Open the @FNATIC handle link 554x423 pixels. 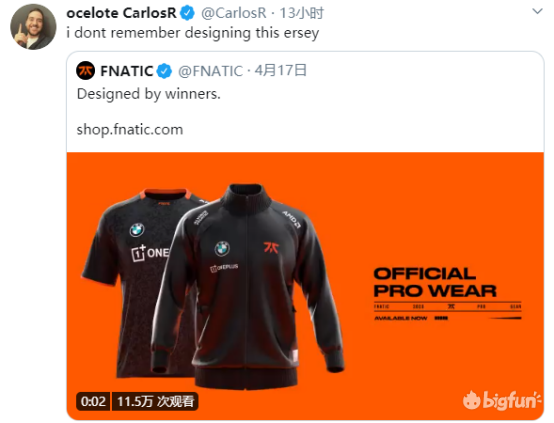[211, 71]
